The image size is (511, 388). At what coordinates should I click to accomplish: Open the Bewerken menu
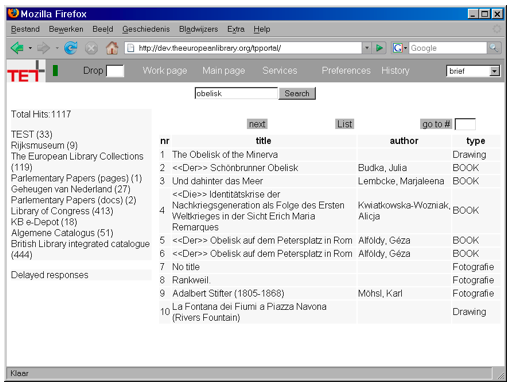66,29
